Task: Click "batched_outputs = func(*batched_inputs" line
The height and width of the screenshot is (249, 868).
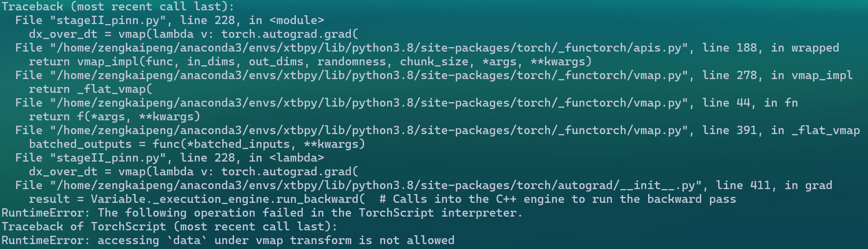Action: 197,144
